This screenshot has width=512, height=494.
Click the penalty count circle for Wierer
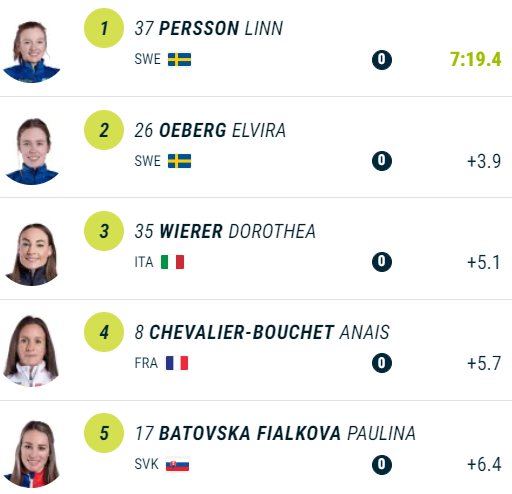(x=382, y=262)
